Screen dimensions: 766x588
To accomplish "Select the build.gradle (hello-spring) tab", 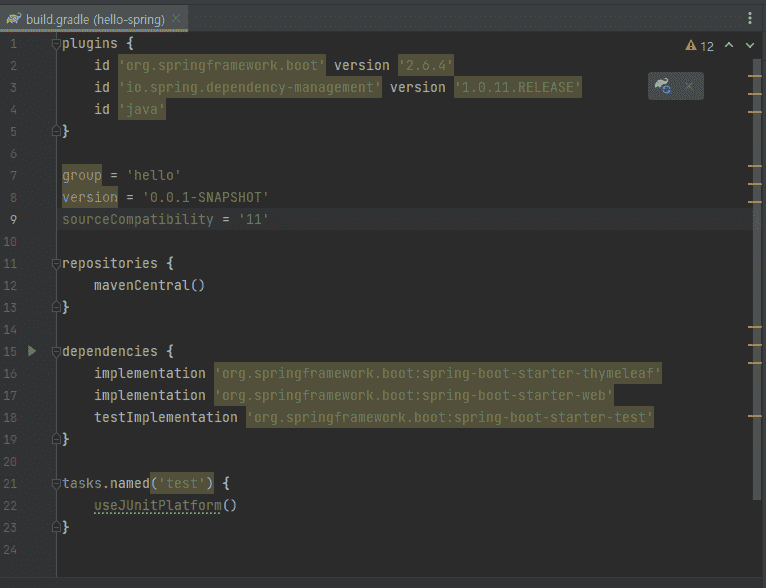I will tap(93, 18).
